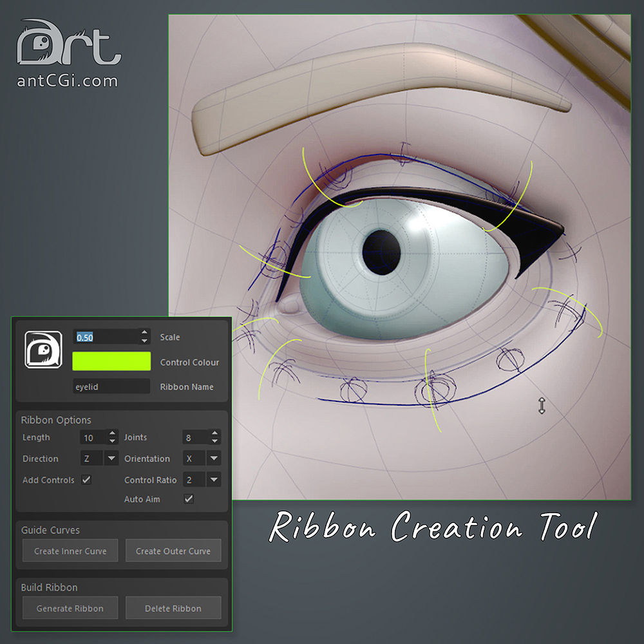
Task: Click the Create Inner Curve button
Action: (70, 551)
